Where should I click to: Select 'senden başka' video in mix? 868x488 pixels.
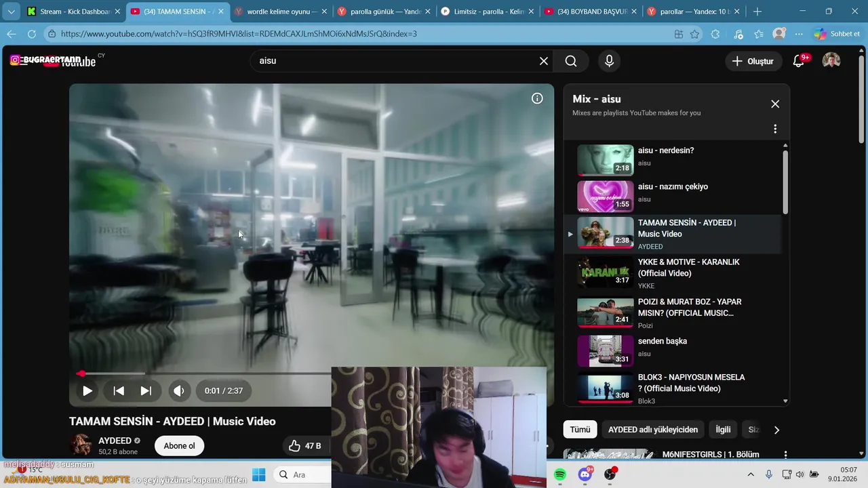tap(673, 350)
